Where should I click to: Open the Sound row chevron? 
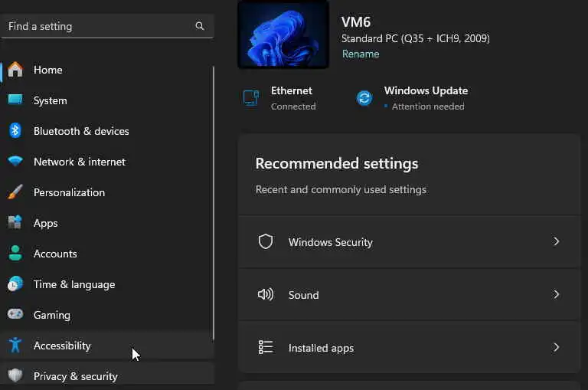pos(557,294)
